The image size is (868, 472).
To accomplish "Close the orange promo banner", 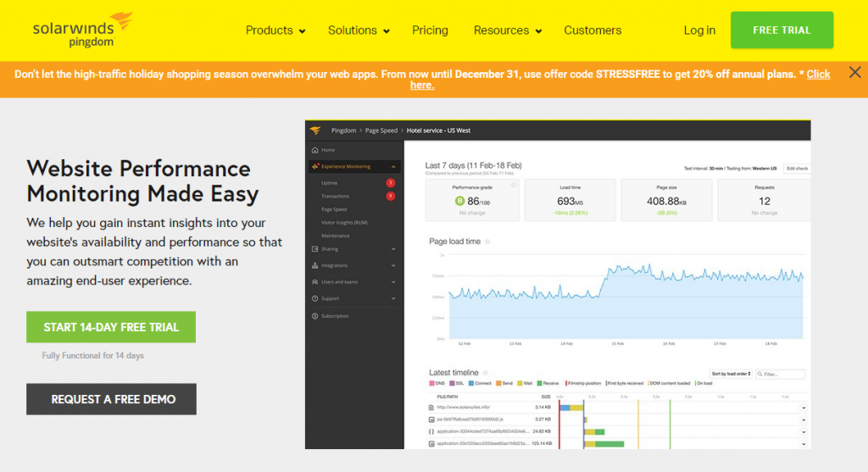I will 854,72.
